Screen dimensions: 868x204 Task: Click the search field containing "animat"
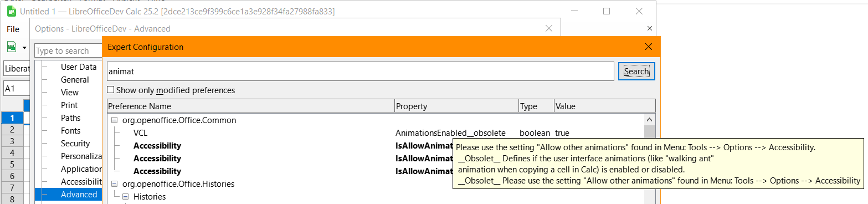coord(361,71)
